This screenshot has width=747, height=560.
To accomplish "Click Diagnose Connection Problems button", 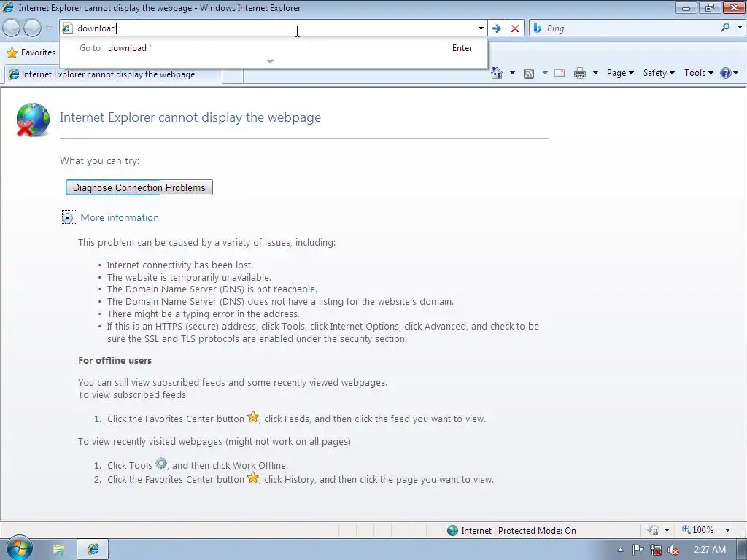I will pyautogui.click(x=139, y=187).
